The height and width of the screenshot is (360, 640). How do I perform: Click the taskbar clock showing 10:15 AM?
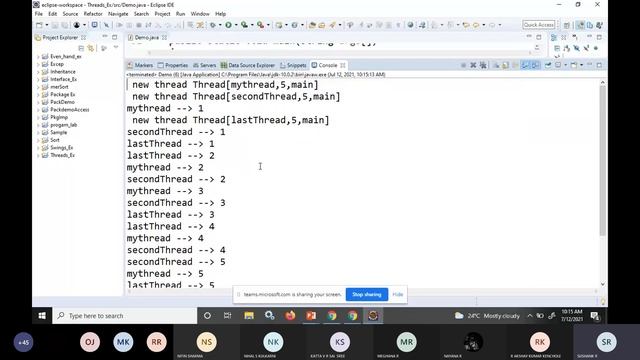point(572,316)
